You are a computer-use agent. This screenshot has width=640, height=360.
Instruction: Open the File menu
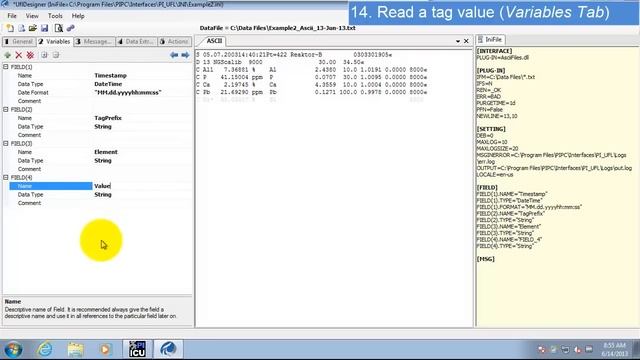click(x=12, y=16)
